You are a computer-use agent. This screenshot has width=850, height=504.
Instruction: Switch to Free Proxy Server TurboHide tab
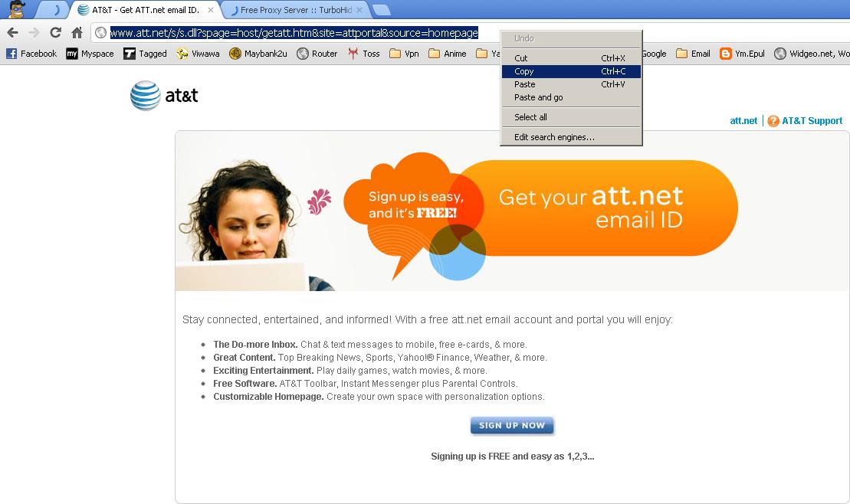(x=296, y=10)
